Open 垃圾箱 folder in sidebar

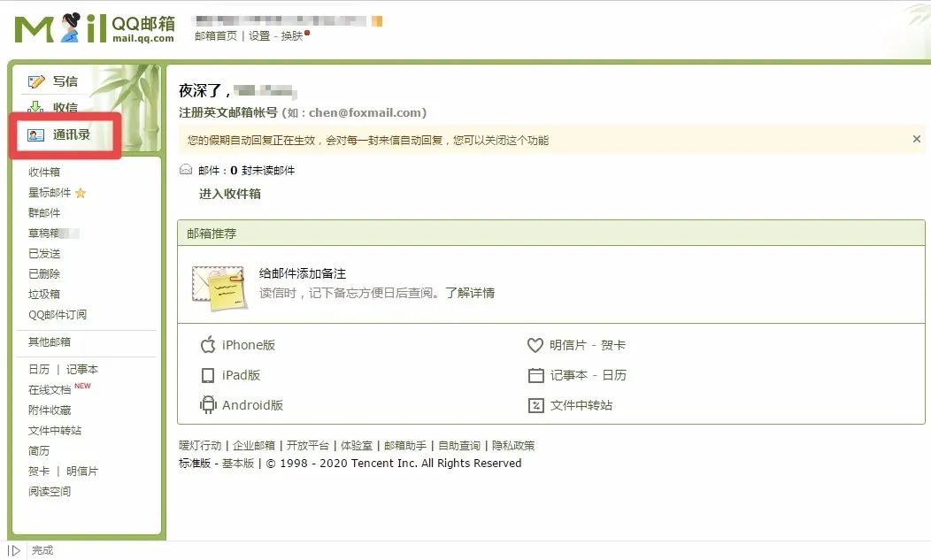[44, 295]
